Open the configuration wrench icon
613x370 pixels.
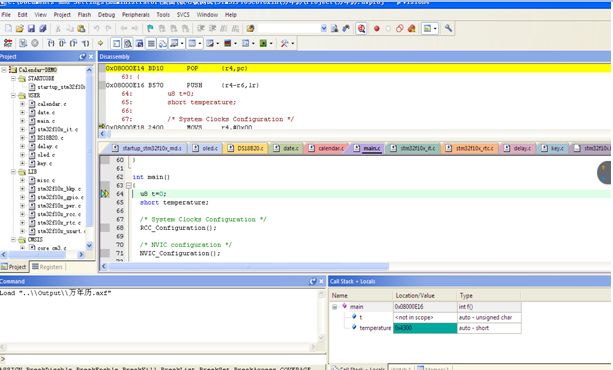(448, 29)
